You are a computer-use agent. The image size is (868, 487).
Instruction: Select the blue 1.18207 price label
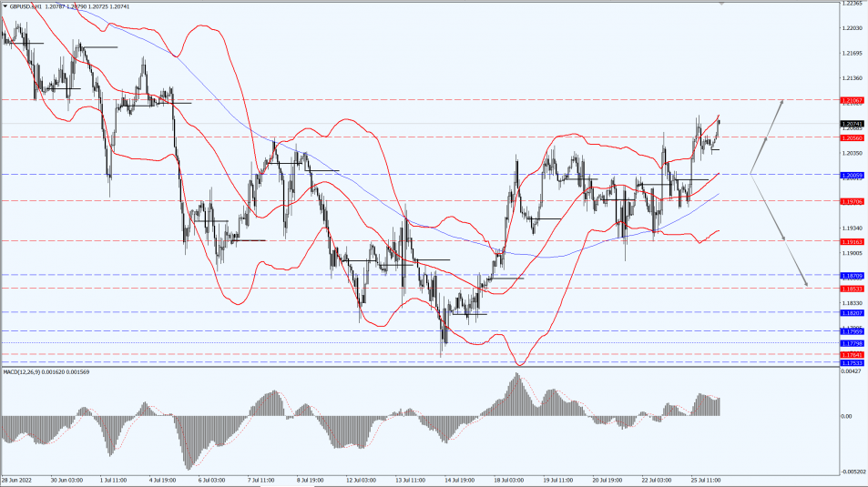point(850,312)
